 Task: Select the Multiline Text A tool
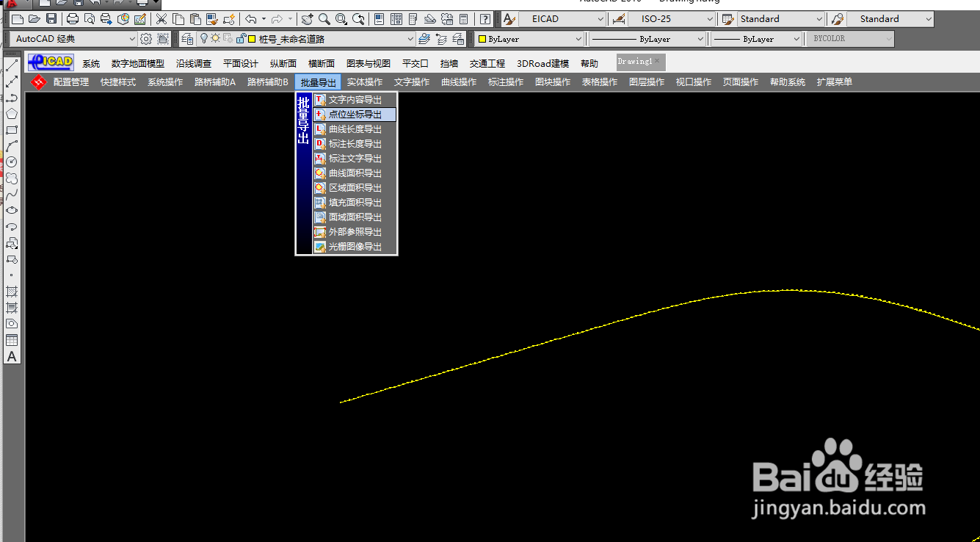click(x=12, y=356)
